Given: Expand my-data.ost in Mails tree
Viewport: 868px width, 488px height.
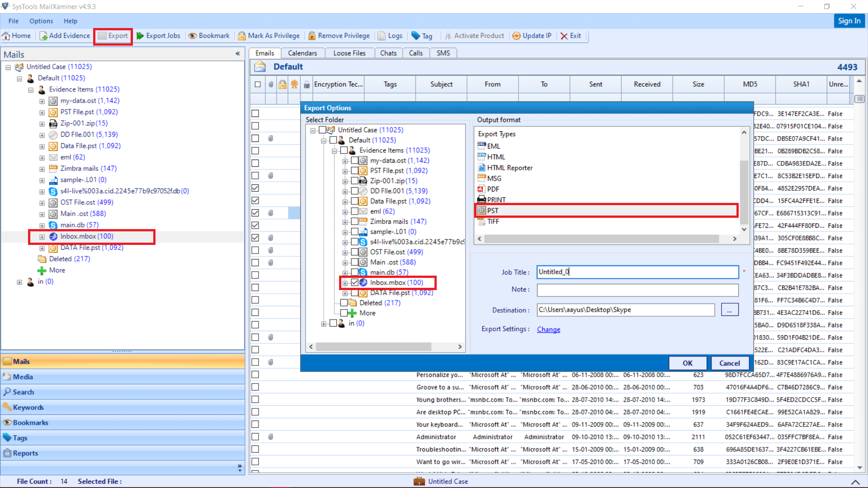Looking at the screenshot, I should click(42, 101).
